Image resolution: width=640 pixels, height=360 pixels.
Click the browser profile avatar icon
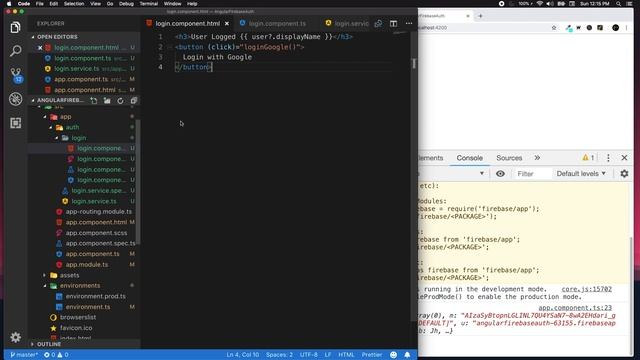pos(616,28)
